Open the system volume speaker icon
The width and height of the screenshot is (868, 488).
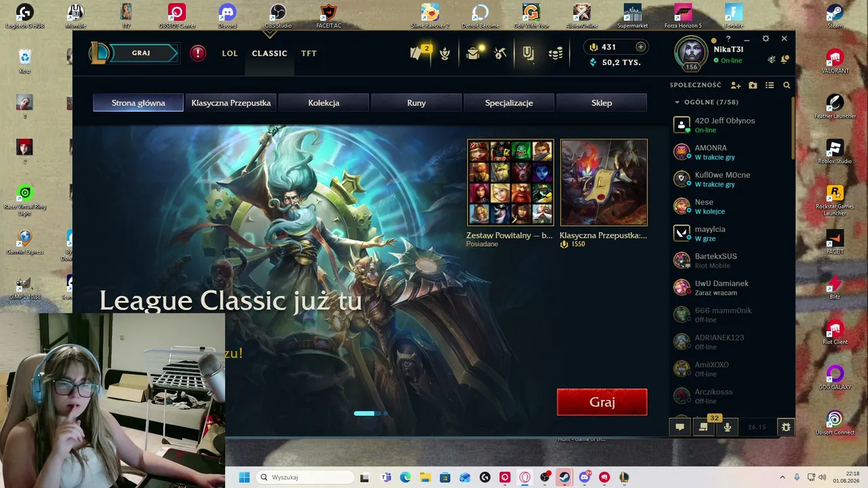point(823,477)
